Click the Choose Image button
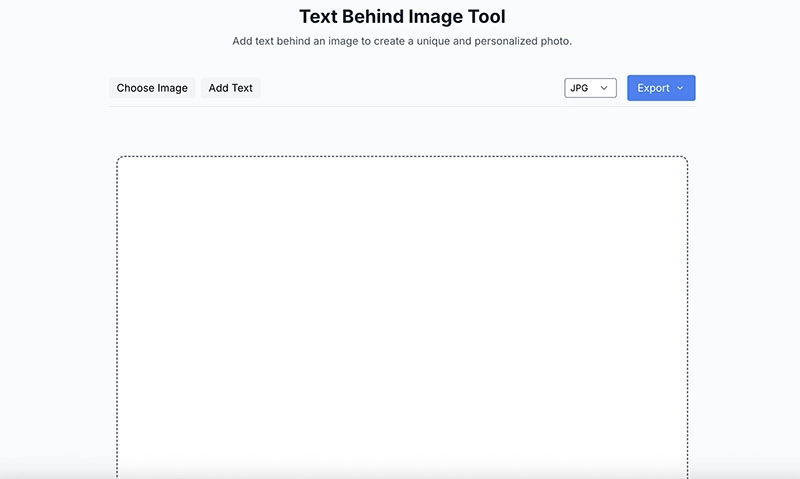 click(x=152, y=88)
